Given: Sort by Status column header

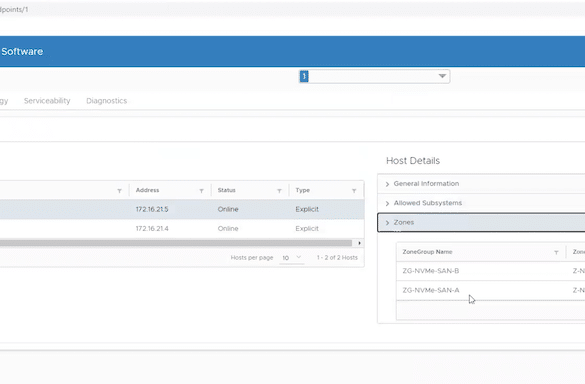Looking at the screenshot, I should (226, 190).
